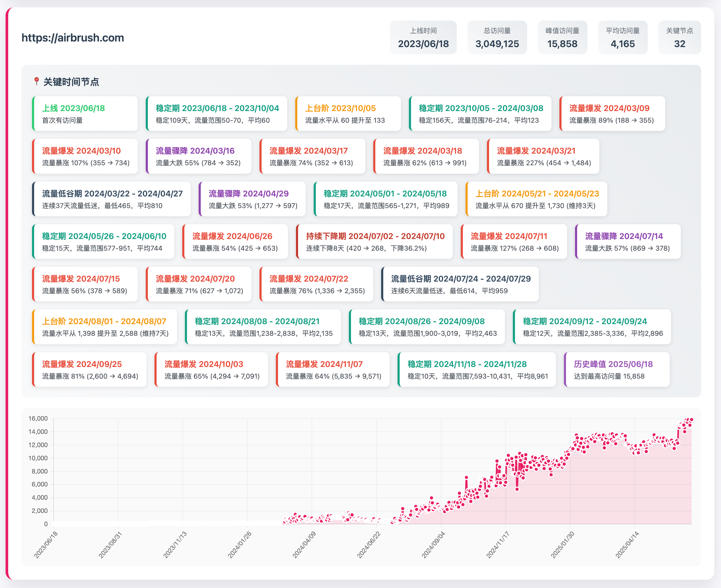
Task: Open the 流量爆发 2024/07/22 card
Action: [x=316, y=284]
